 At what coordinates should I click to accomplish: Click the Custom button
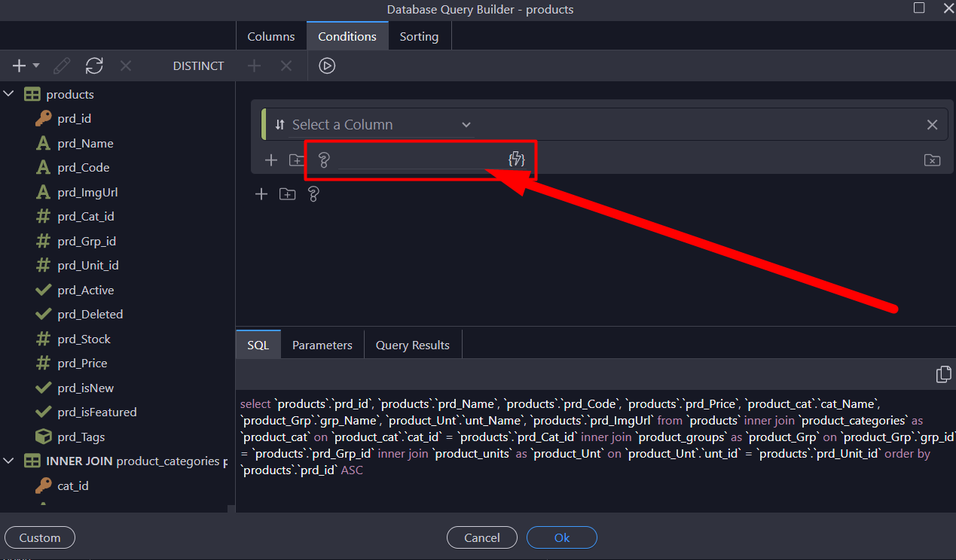coord(39,537)
